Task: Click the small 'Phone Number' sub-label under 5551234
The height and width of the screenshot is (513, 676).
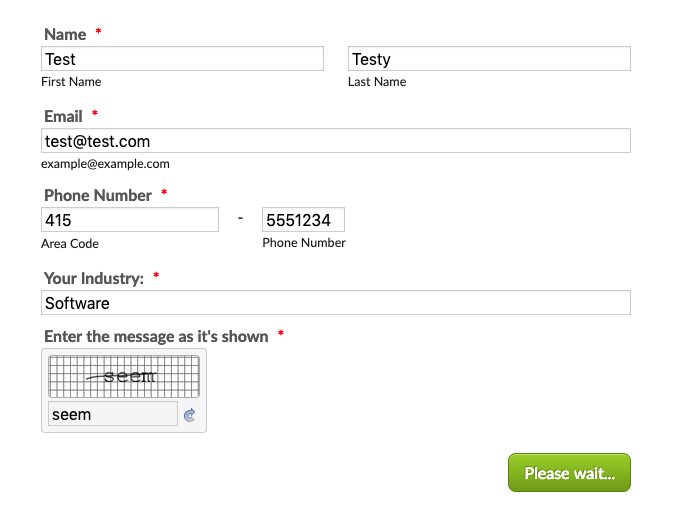Action: (x=304, y=243)
